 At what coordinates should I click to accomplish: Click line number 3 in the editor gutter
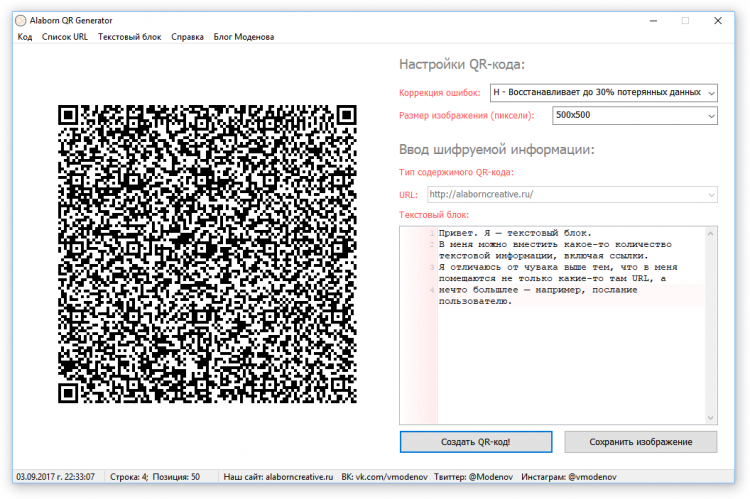tap(432, 267)
